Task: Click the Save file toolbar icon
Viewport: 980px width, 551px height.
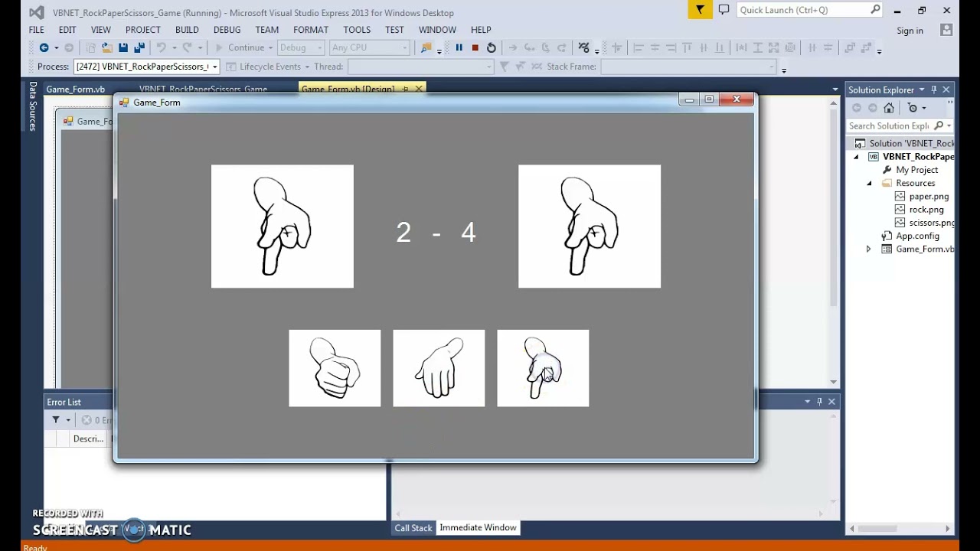Action: coord(122,47)
